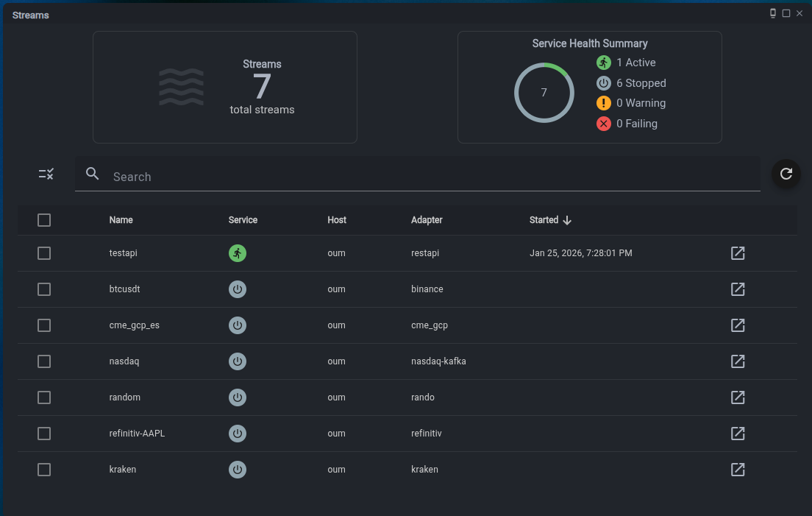Click the 6 Stopped health status label
Image resolution: width=812 pixels, height=516 pixels.
[x=641, y=83]
